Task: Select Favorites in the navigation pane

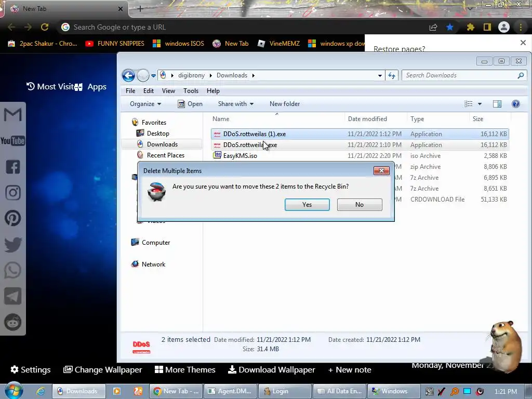Action: pos(154,123)
